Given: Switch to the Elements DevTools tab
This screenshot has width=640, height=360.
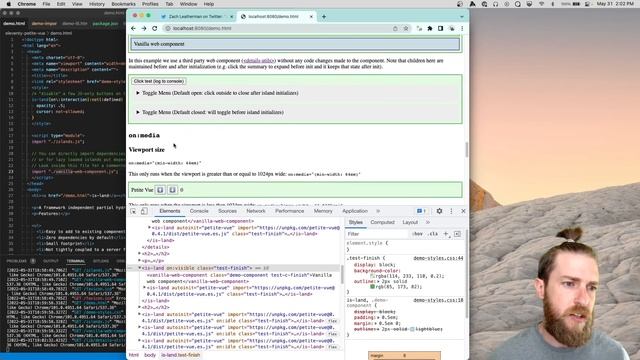Looking at the screenshot, I should coord(170,211).
